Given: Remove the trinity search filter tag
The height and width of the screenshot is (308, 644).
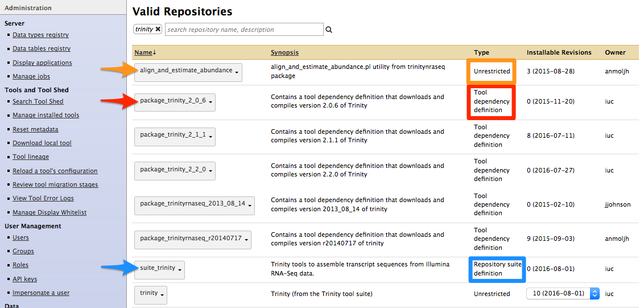Looking at the screenshot, I should [x=158, y=29].
